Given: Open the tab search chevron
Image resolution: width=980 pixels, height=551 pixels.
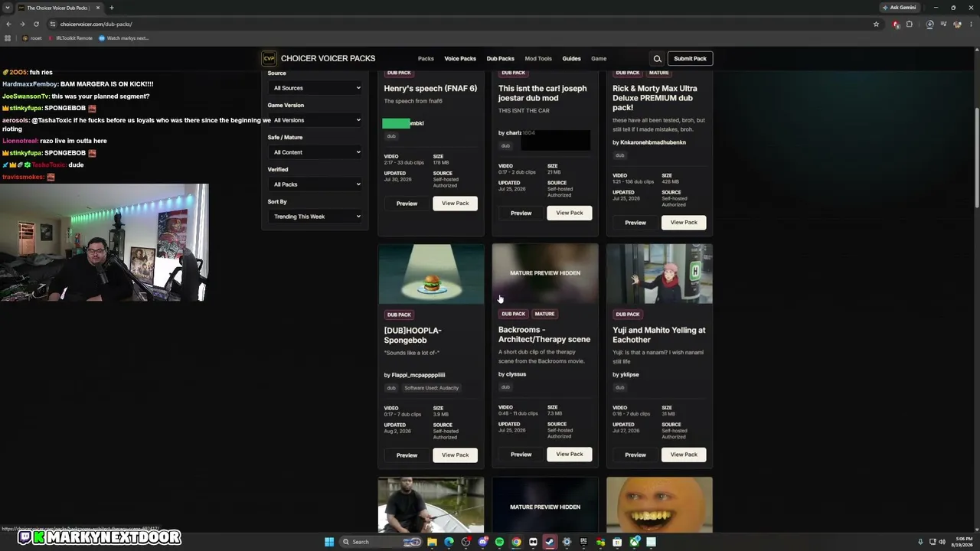Looking at the screenshot, I should click(8, 8).
